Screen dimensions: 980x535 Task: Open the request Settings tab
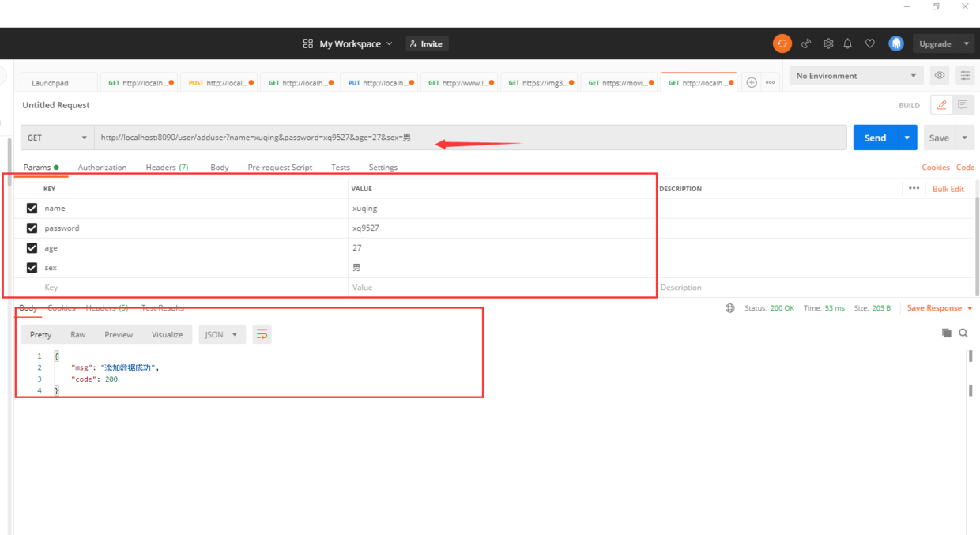coord(383,168)
